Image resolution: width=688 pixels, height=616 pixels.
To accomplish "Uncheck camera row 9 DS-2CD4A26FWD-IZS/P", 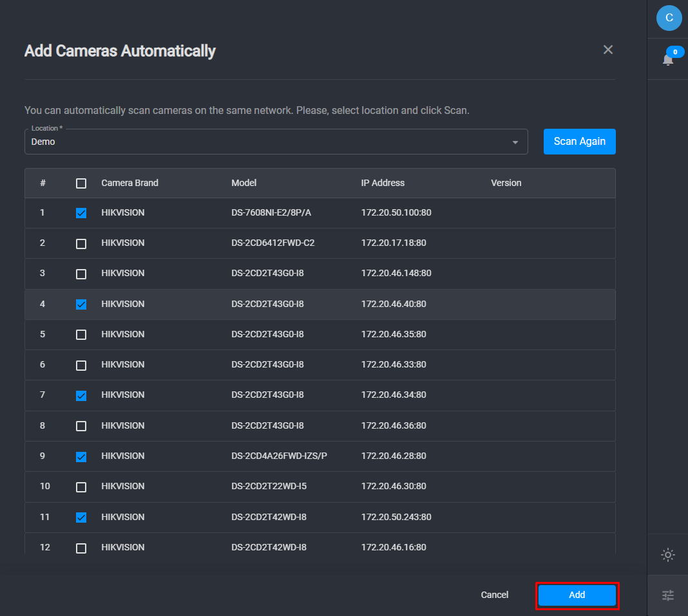I will (x=81, y=457).
